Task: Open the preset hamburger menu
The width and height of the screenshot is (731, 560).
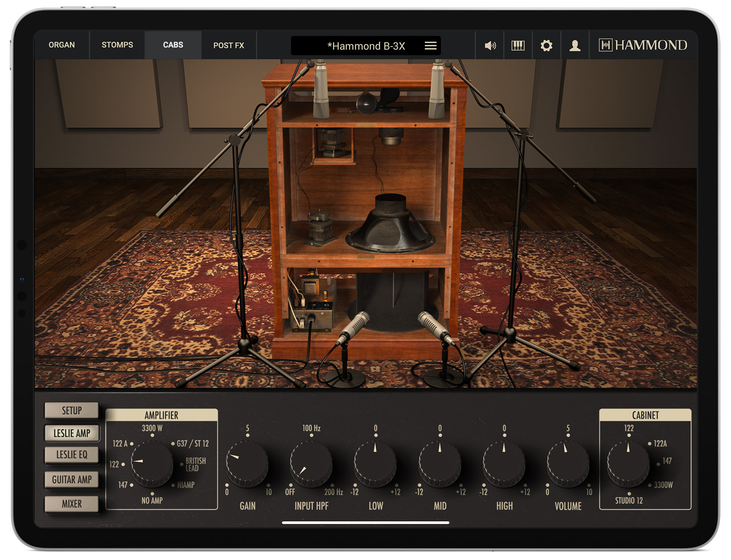Action: click(x=430, y=46)
